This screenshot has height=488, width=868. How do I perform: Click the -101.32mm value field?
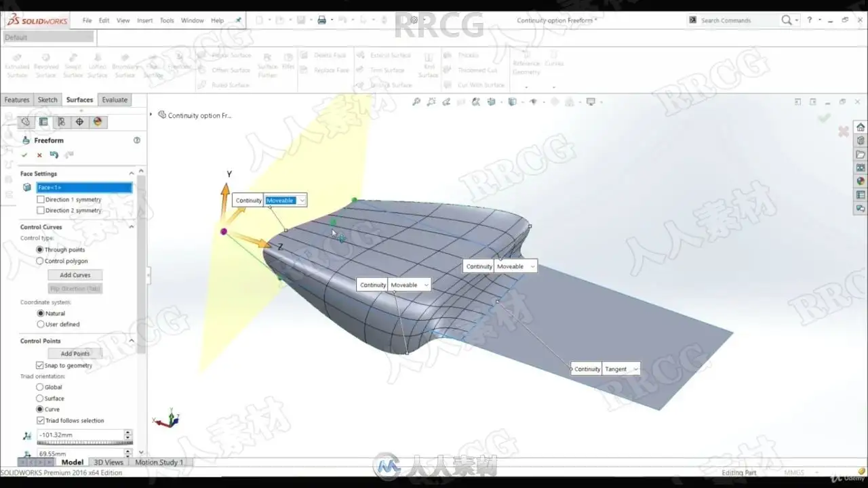[x=80, y=434]
